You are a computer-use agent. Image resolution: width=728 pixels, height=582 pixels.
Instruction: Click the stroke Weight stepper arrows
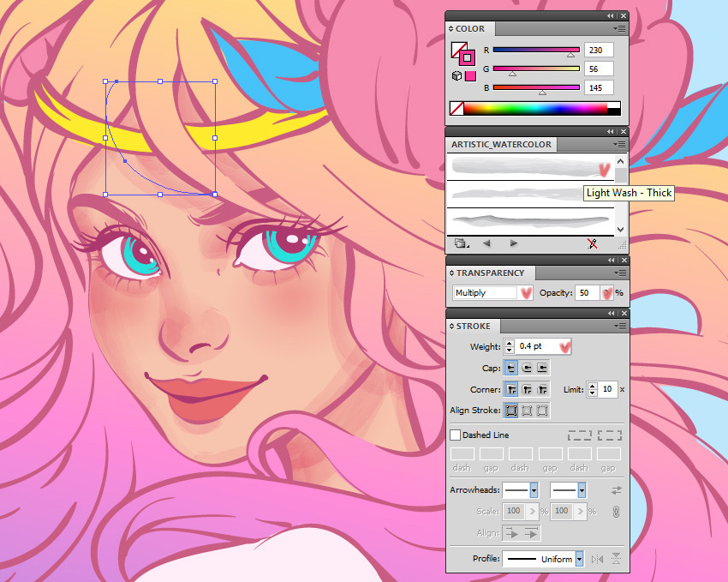510,346
